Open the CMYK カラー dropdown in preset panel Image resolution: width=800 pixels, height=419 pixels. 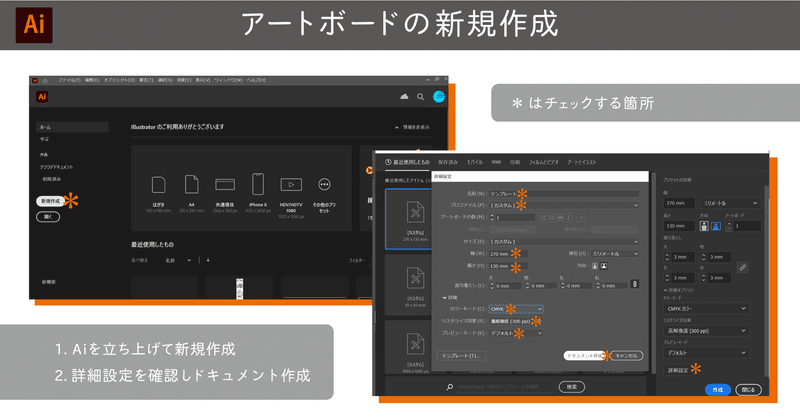point(706,308)
